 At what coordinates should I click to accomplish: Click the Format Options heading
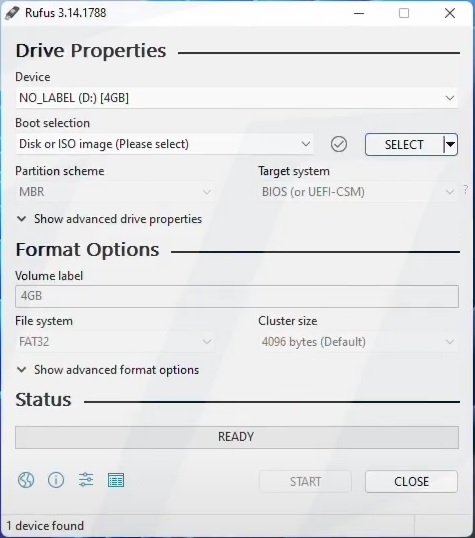[x=88, y=249]
